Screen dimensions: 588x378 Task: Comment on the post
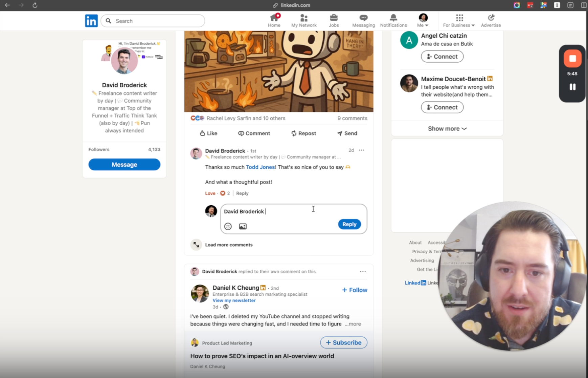coord(254,133)
